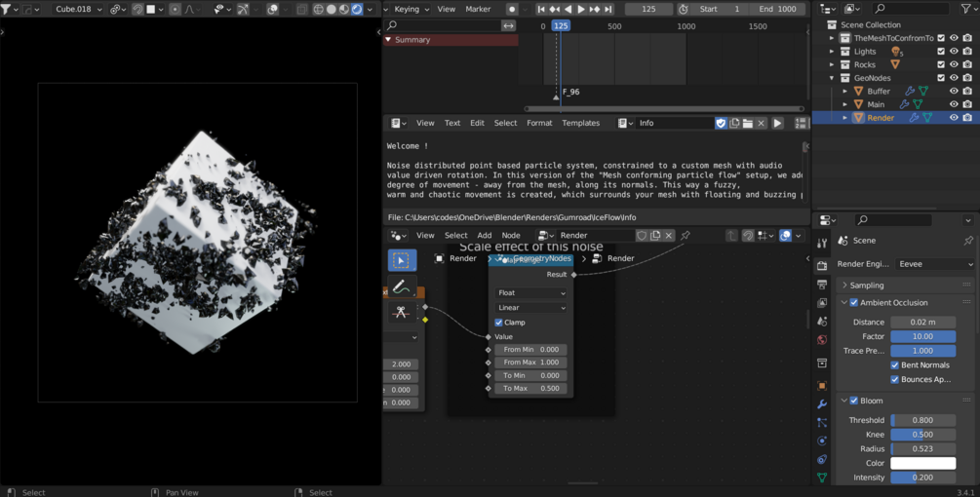Select Links Cut tool in node editor
This screenshot has height=497, width=980.
click(x=401, y=312)
